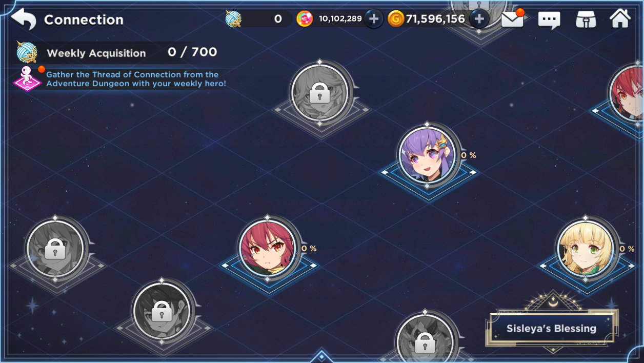Image resolution: width=644 pixels, height=363 pixels.
Task: Open the mail inbox envelope icon
Action: click(512, 19)
